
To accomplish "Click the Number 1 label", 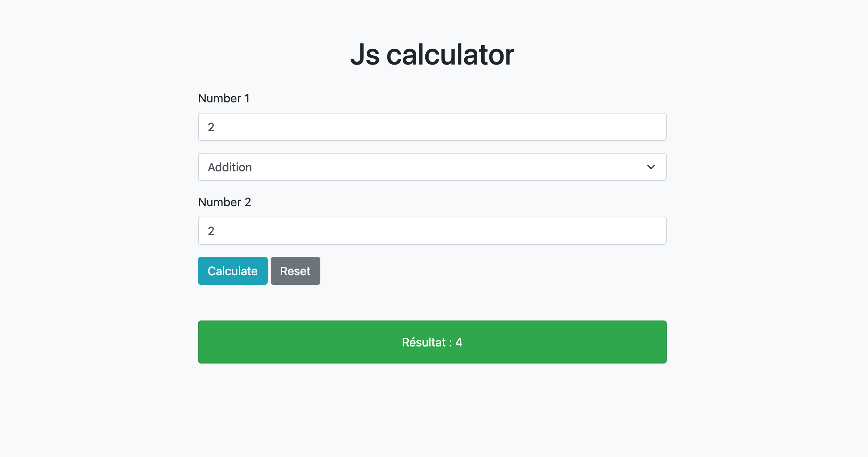I will [x=224, y=98].
